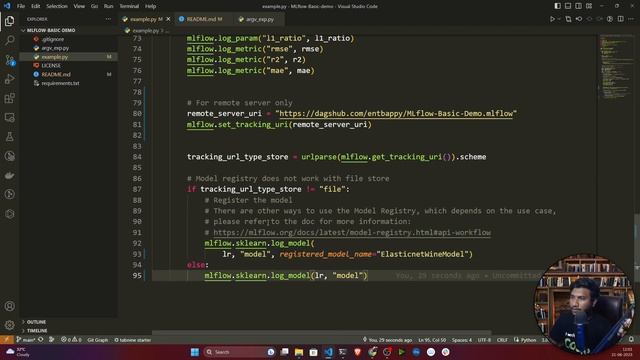Viewport: 640px width, 360px height.
Task: Open the Run menu
Action: click(x=108, y=6)
